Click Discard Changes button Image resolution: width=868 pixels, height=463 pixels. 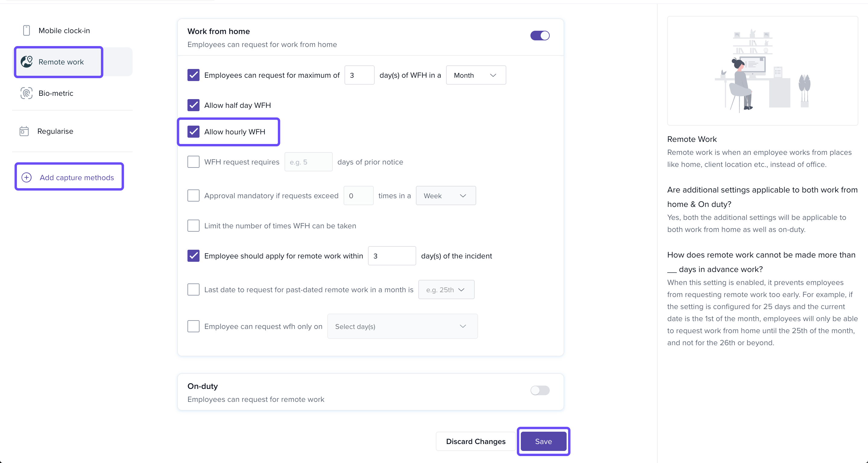[x=476, y=441]
